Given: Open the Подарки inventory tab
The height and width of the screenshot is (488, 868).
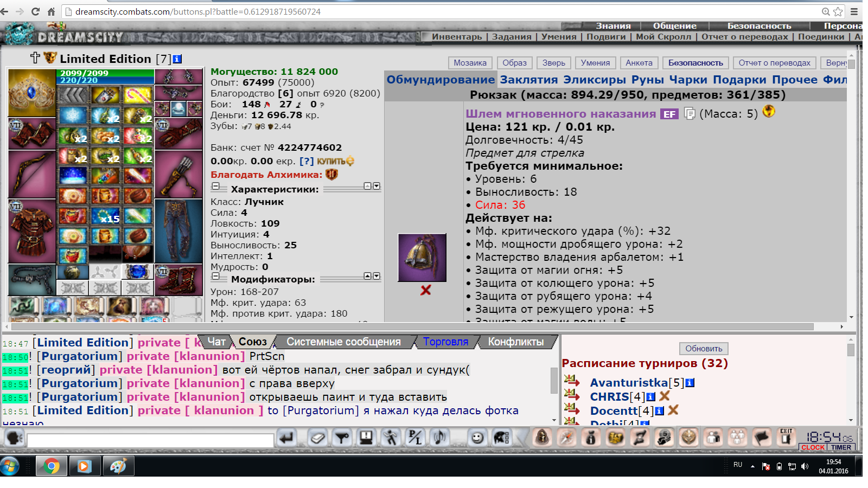Looking at the screenshot, I should pos(739,80).
